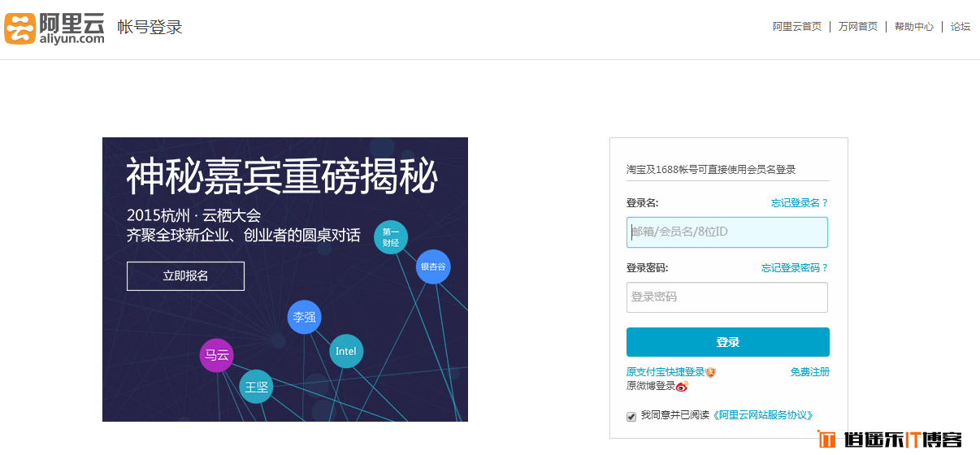
Task: Click the Weibo icon beside 原微博登录
Action: coord(682,387)
